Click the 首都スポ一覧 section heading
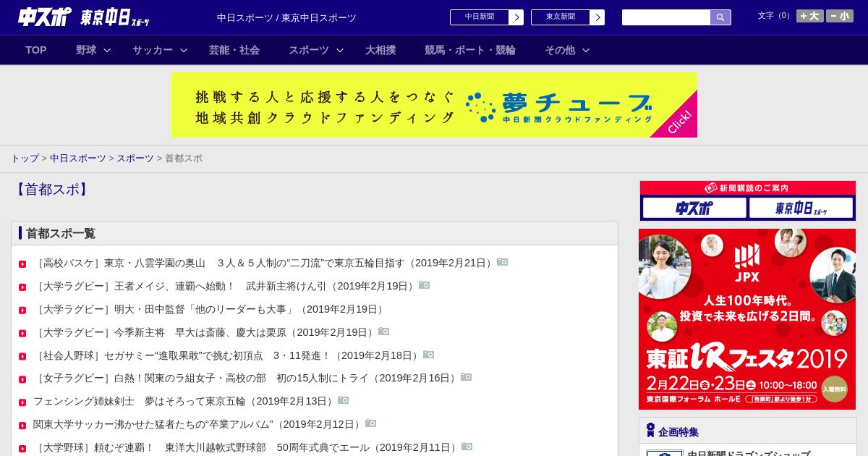Image resolution: width=868 pixels, height=456 pixels. 61,233
